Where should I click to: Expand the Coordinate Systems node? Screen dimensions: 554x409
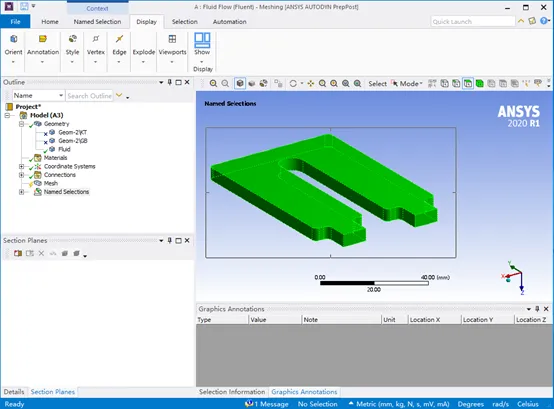click(x=22, y=166)
